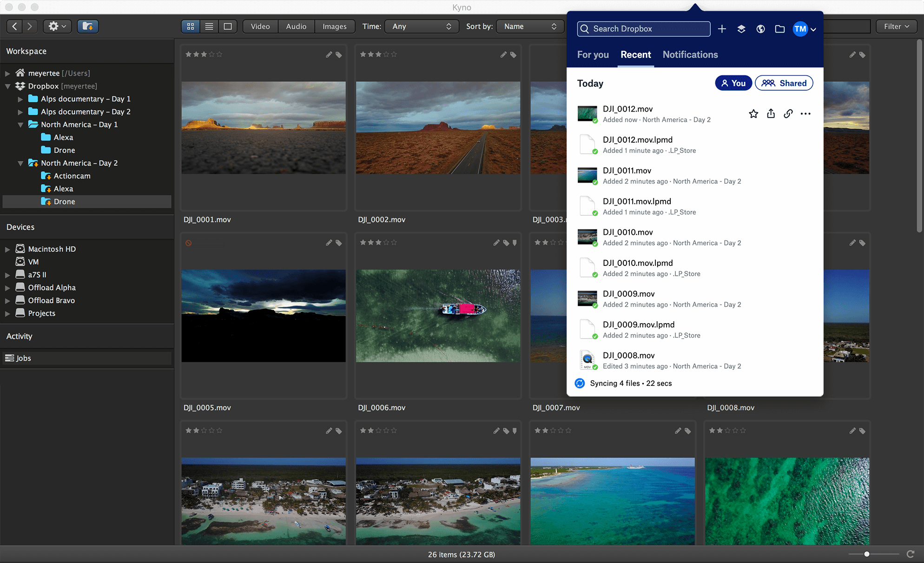Click the plus icon in Dropbox panel
924x563 pixels.
pyautogui.click(x=722, y=29)
